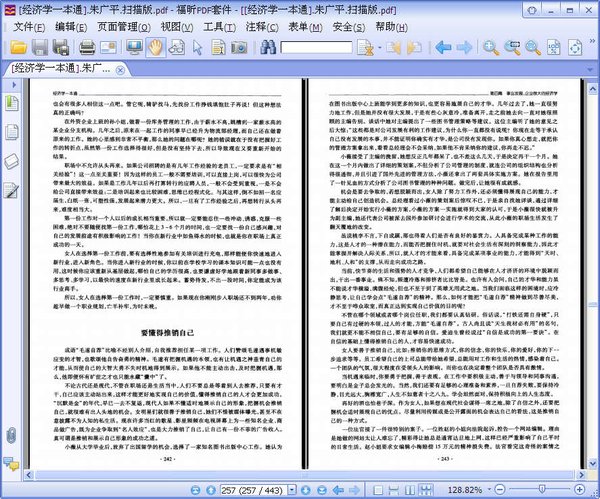This screenshot has width=600, height=499.
Task: Open the search options dropdown arrow
Action: 380,48
